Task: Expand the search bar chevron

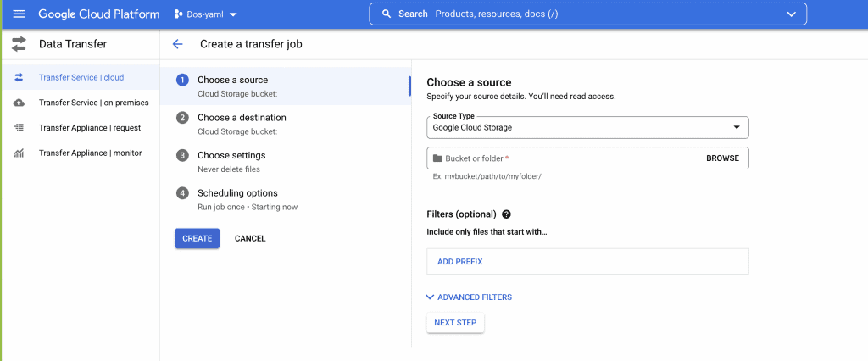Action: coord(791,14)
